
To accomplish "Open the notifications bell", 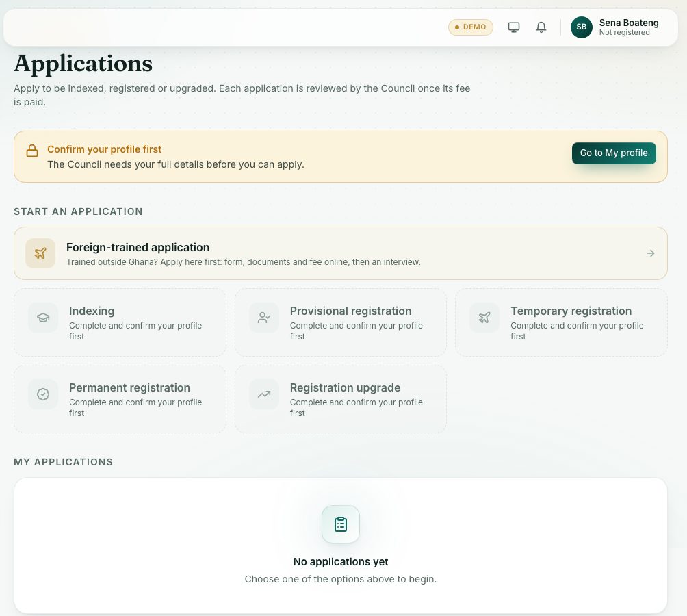I will pyautogui.click(x=541, y=27).
